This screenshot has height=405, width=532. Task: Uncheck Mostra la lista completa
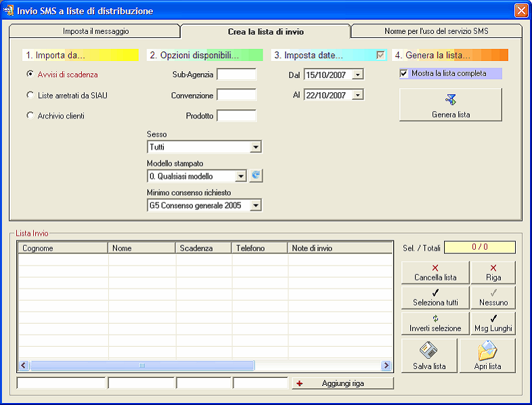coord(404,73)
